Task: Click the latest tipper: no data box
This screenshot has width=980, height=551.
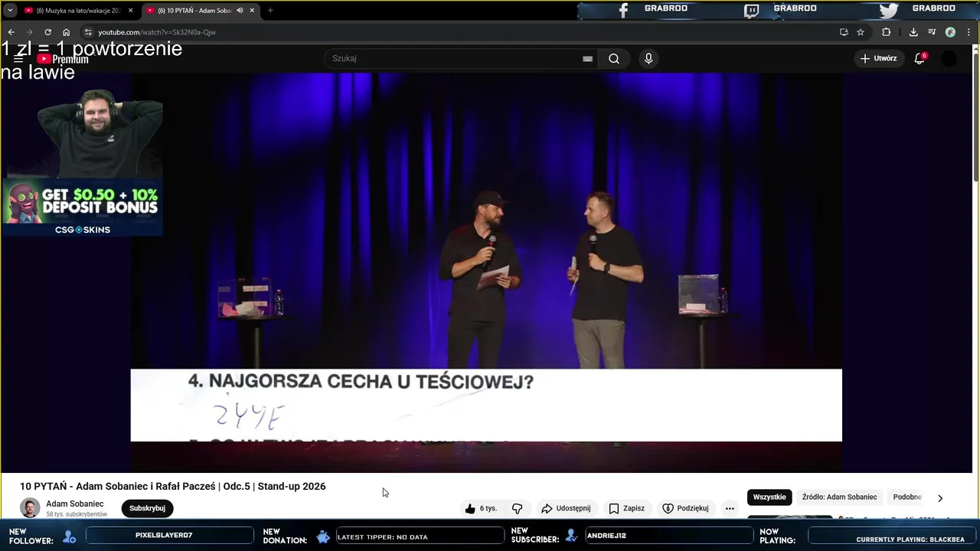Action: (420, 536)
